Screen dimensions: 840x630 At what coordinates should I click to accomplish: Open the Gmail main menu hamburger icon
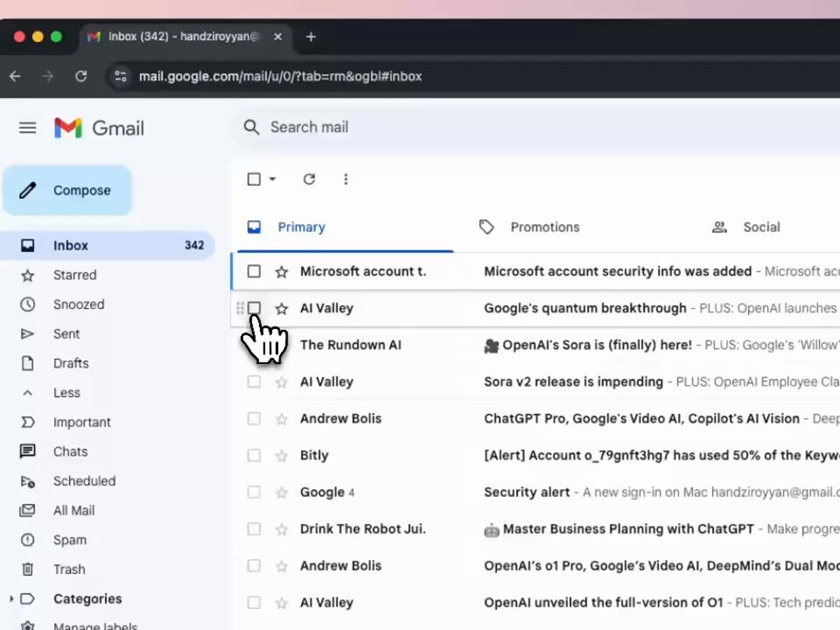point(27,128)
